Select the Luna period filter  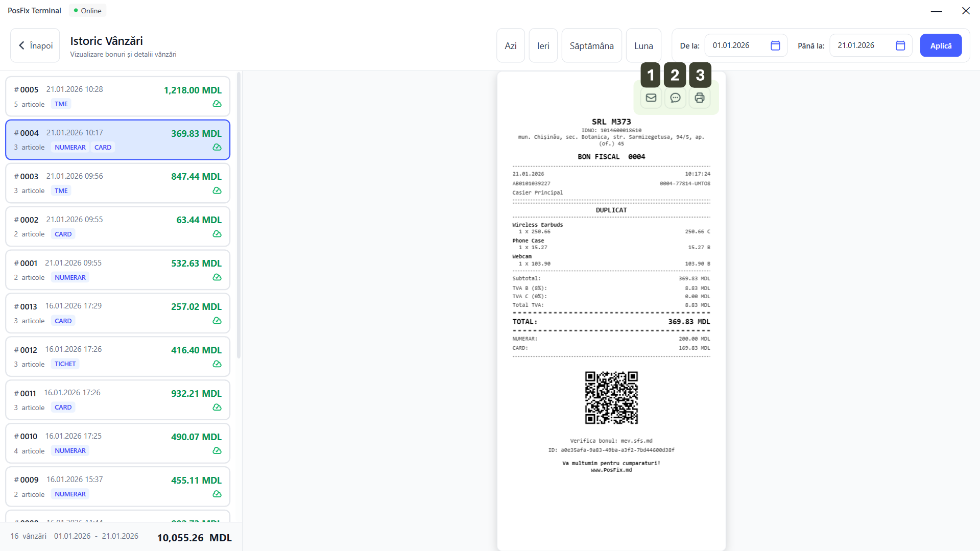point(643,45)
